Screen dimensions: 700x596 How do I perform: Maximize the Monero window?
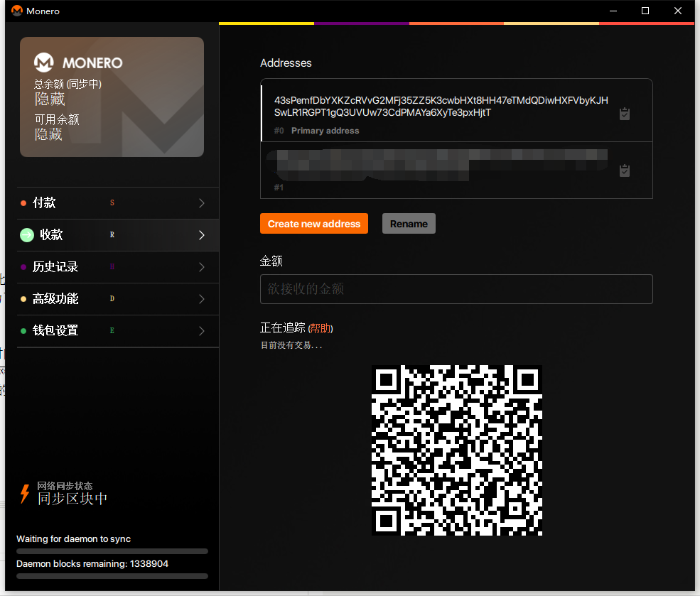pos(645,11)
